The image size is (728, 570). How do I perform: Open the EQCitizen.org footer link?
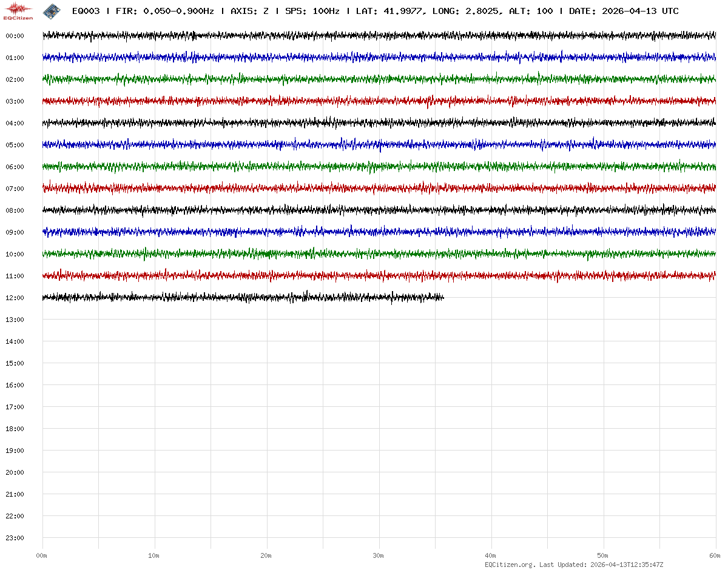click(510, 565)
